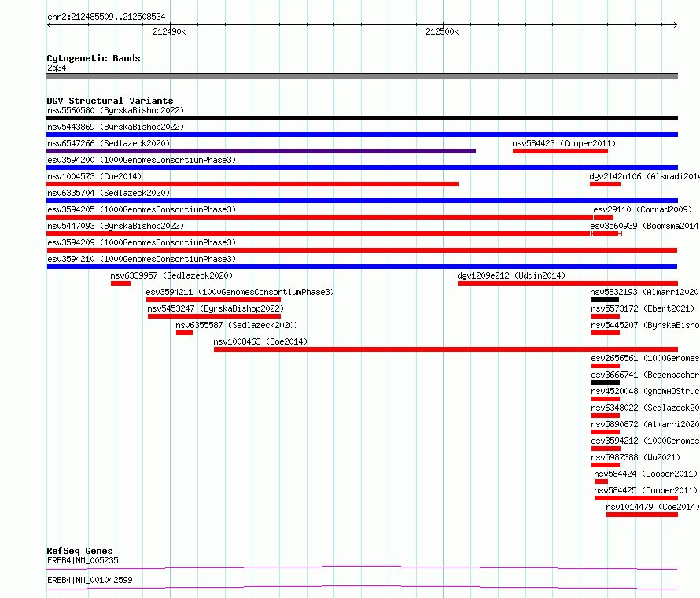Screen dimensions: 700x598
Task: Click the 212500k ruler tick label
Action: click(442, 31)
